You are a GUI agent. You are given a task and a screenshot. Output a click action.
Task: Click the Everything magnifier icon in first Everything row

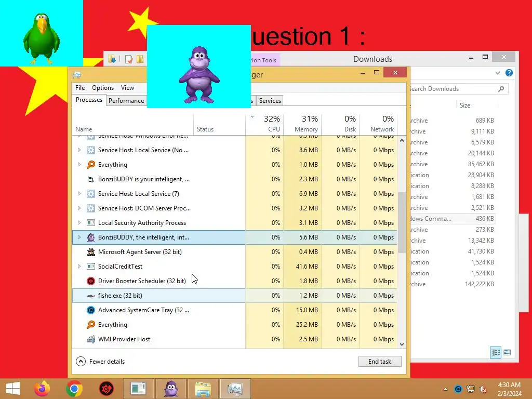point(90,165)
